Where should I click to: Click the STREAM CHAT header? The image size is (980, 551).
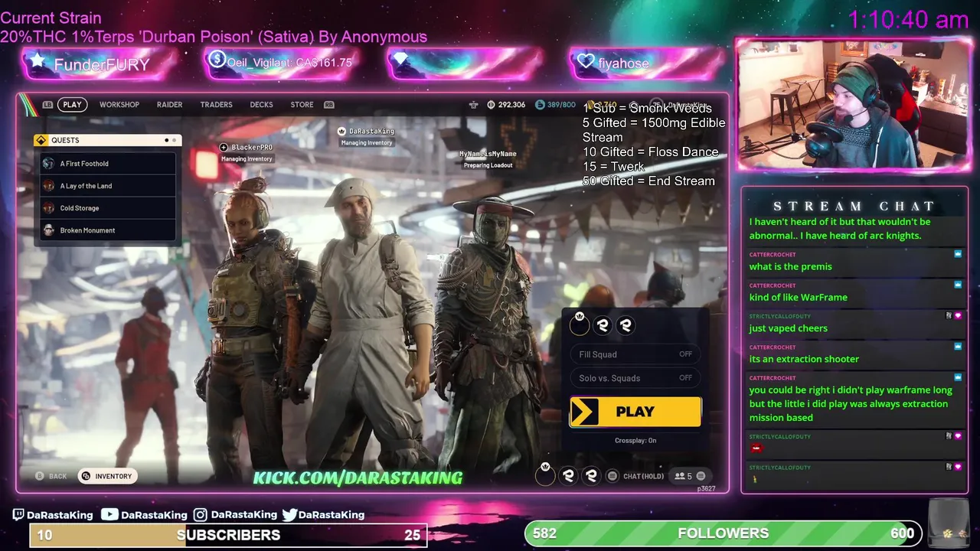tap(854, 206)
